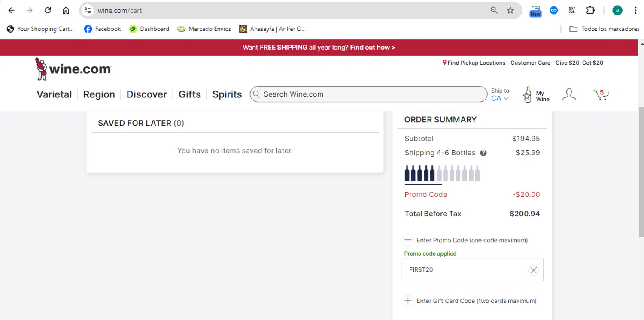
Task: Expand the Enter Gift Card Code section
Action: 408,301
